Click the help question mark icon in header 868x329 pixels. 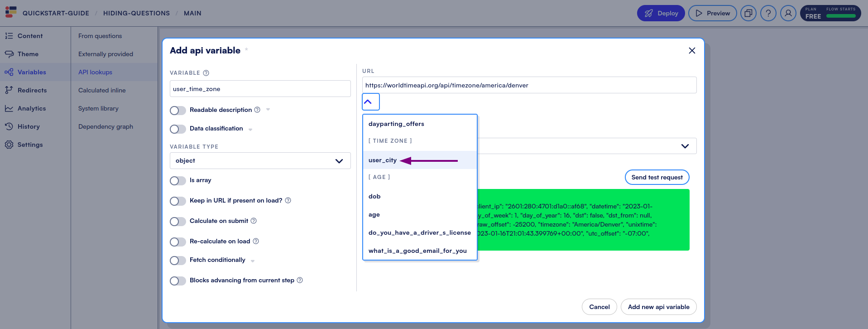point(768,13)
